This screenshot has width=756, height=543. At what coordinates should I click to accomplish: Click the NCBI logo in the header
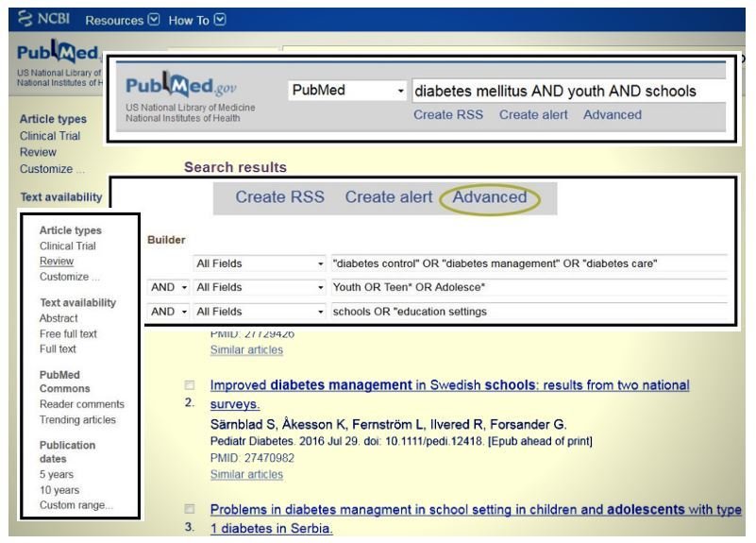pyautogui.click(x=43, y=19)
